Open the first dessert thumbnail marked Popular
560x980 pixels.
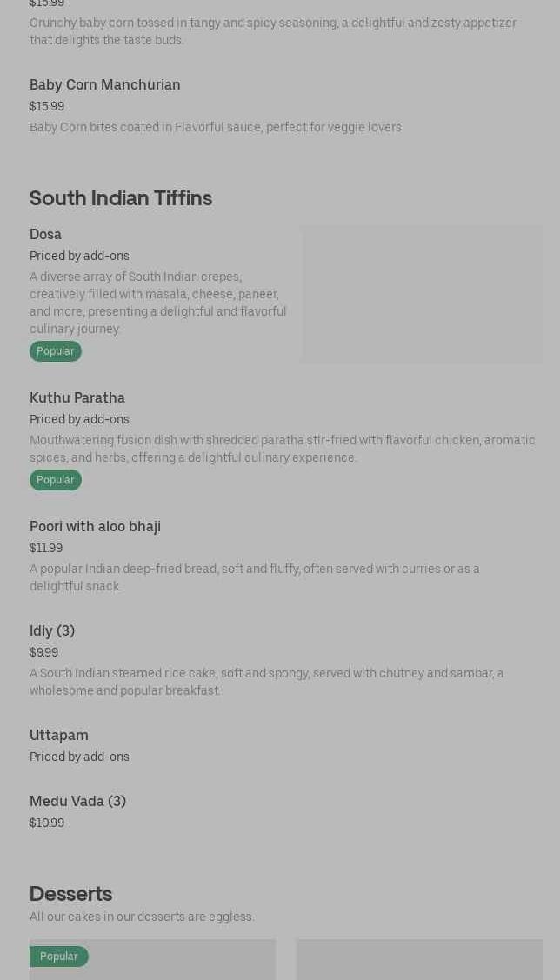point(152,960)
